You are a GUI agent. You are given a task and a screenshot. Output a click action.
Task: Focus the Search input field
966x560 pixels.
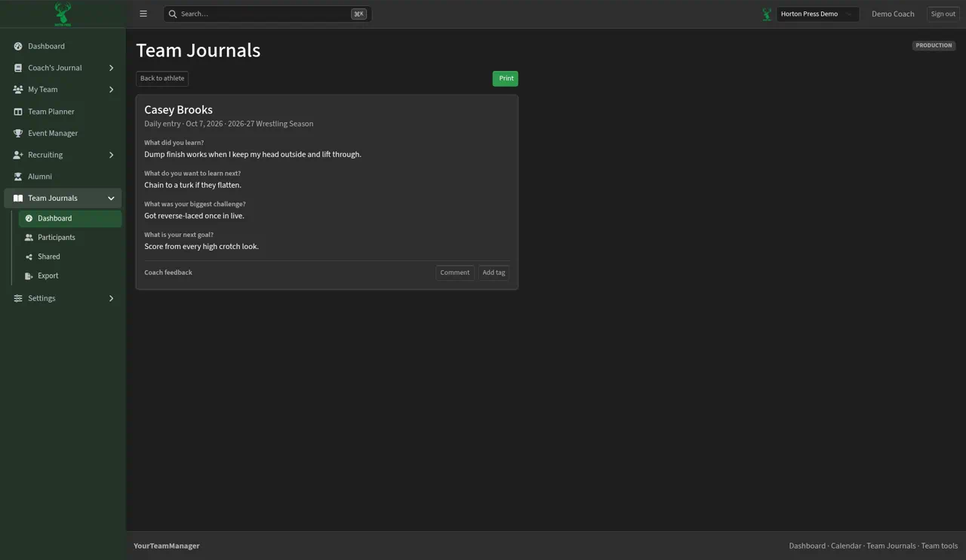coord(267,14)
